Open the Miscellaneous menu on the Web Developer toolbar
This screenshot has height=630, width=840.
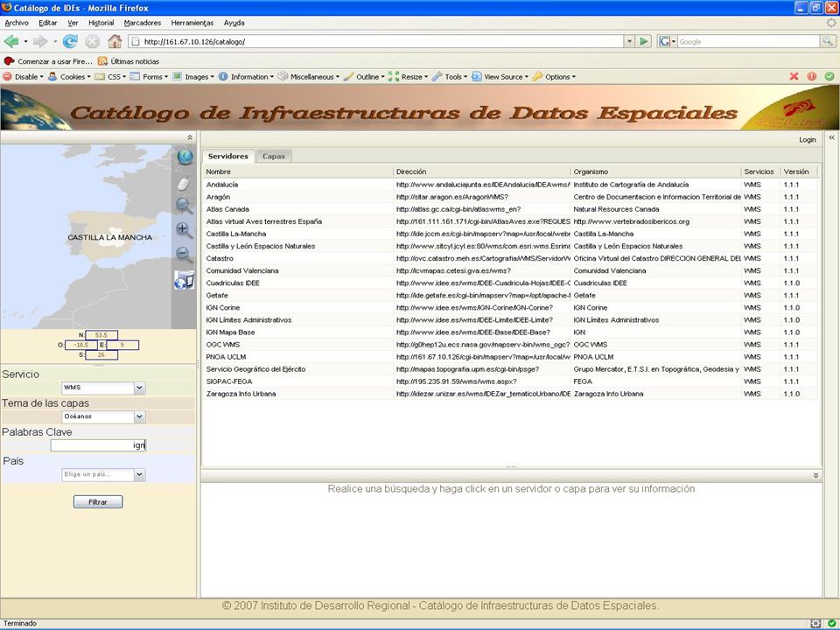(x=309, y=77)
